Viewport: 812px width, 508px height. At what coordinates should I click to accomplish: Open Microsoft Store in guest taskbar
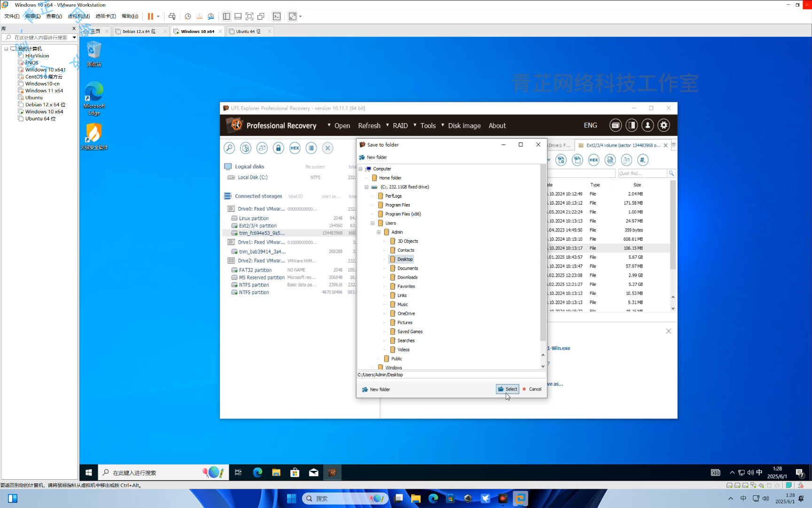click(x=295, y=472)
